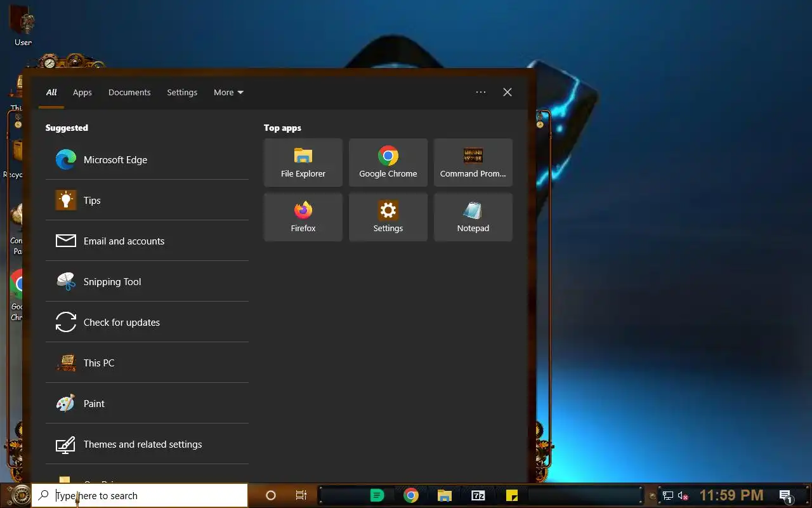Screen dimensions: 812x508
Task: Click the network tray icon
Action: [x=668, y=496]
